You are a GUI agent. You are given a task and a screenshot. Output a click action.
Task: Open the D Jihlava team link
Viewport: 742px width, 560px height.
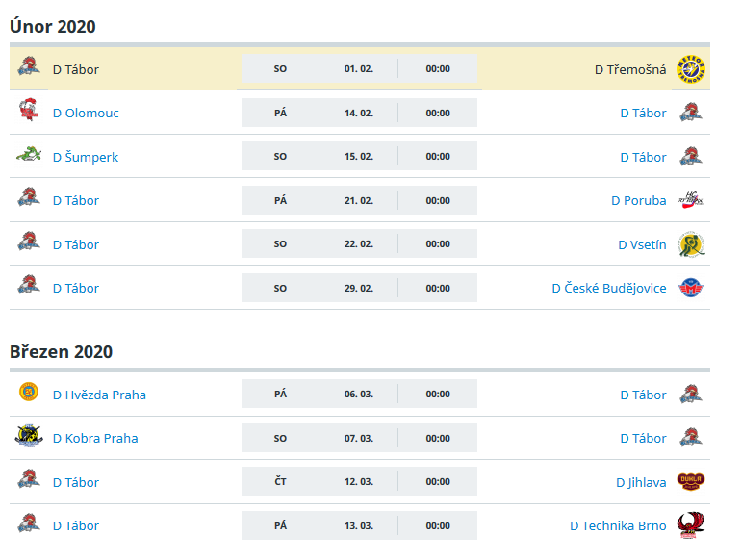pyautogui.click(x=641, y=482)
